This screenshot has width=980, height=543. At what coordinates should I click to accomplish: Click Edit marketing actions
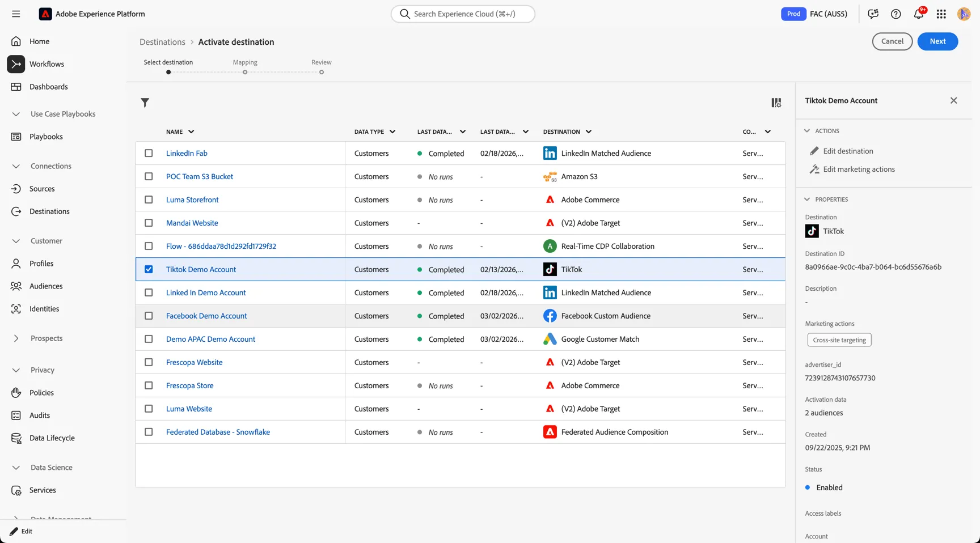tap(859, 169)
